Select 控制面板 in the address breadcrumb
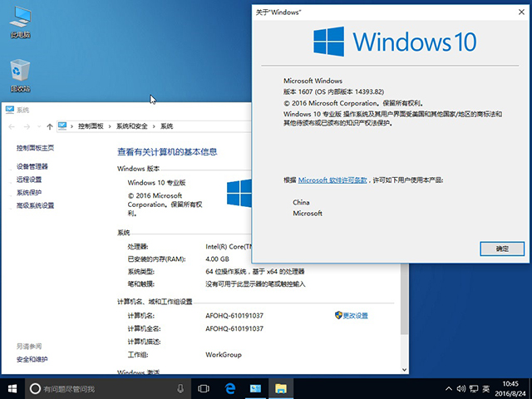The width and height of the screenshot is (532, 399). (x=91, y=126)
